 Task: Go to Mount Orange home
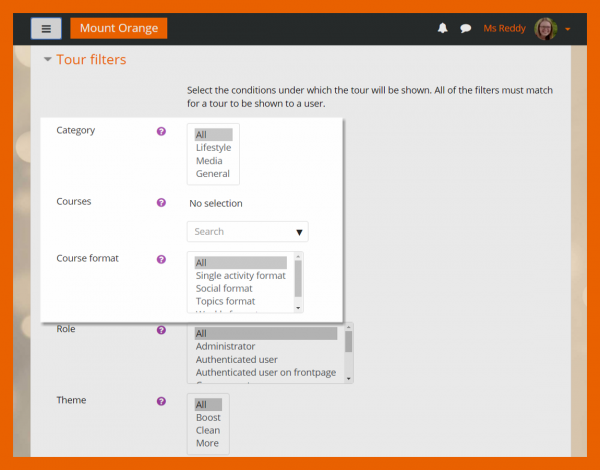pos(119,28)
